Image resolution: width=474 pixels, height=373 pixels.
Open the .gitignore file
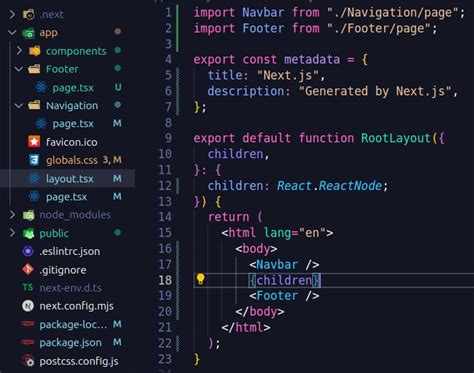pos(63,270)
